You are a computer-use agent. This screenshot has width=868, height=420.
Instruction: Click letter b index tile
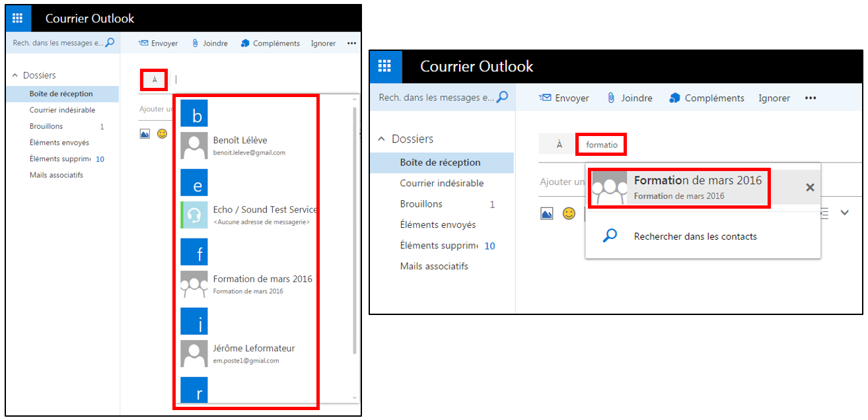pyautogui.click(x=194, y=114)
